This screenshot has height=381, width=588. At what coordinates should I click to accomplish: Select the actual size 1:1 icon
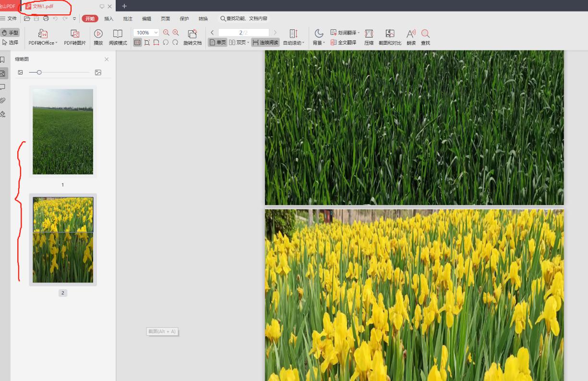137,42
